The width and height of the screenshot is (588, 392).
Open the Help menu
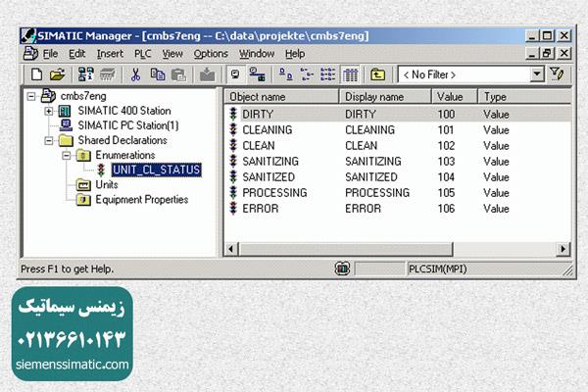(295, 54)
